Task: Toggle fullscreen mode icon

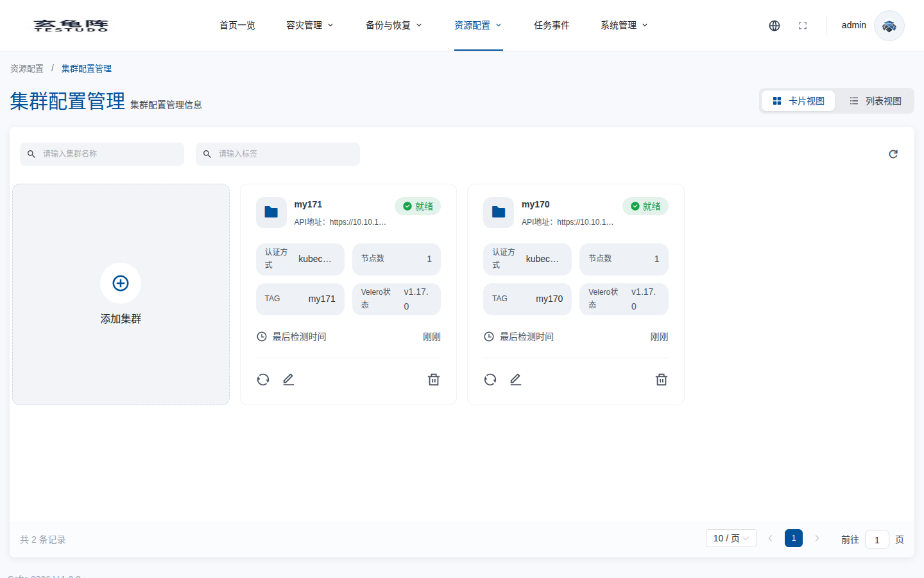Action: coord(803,26)
